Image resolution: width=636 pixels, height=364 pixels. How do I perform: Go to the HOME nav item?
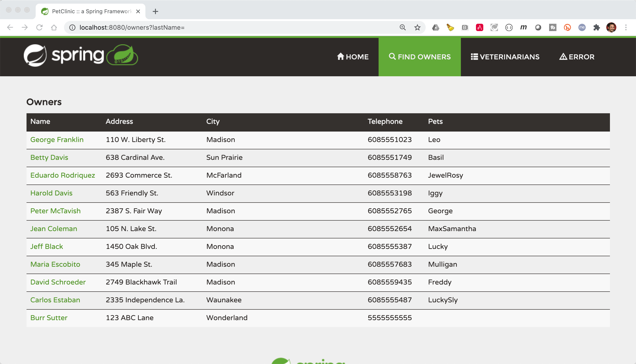[353, 57]
